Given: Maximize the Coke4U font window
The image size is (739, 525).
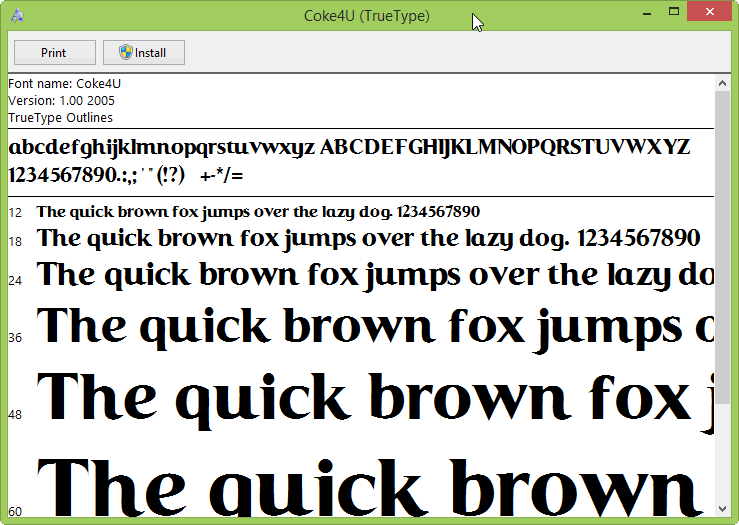Looking at the screenshot, I should click(674, 12).
